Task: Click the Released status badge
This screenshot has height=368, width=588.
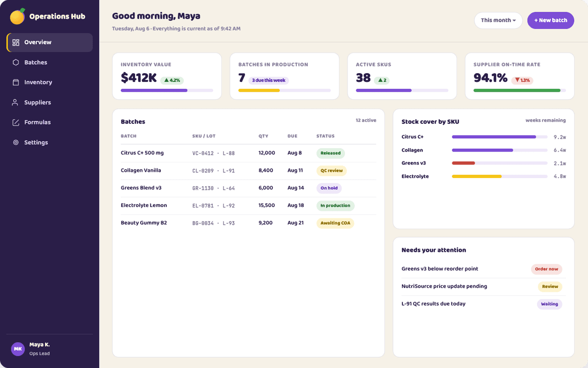Action: coord(331,153)
